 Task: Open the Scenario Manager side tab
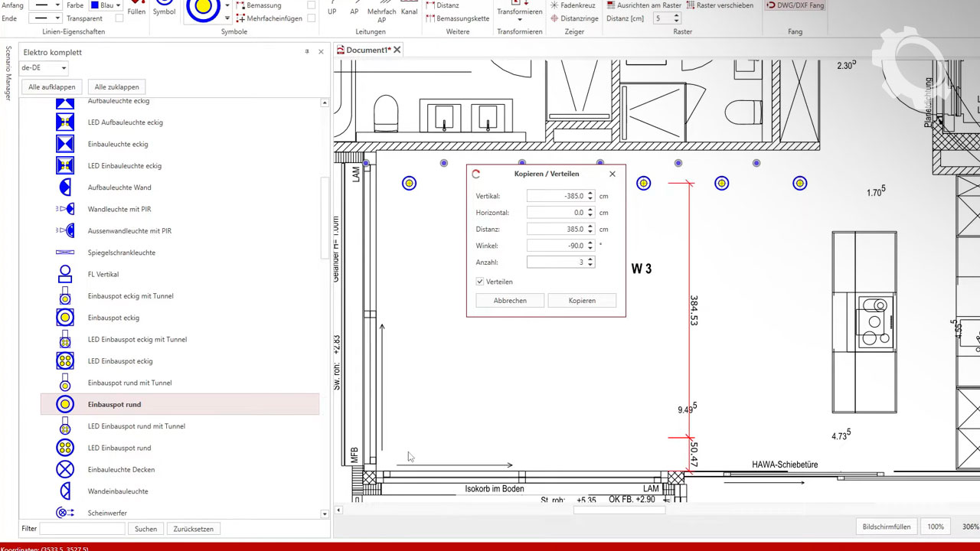coord(8,73)
